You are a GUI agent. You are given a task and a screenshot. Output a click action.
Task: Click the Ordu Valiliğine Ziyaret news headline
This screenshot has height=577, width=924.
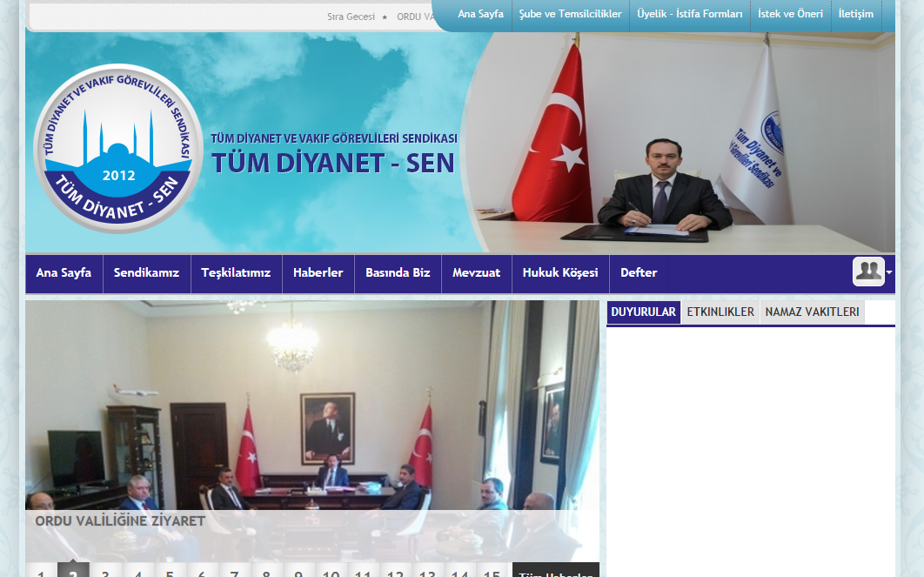tap(120, 521)
